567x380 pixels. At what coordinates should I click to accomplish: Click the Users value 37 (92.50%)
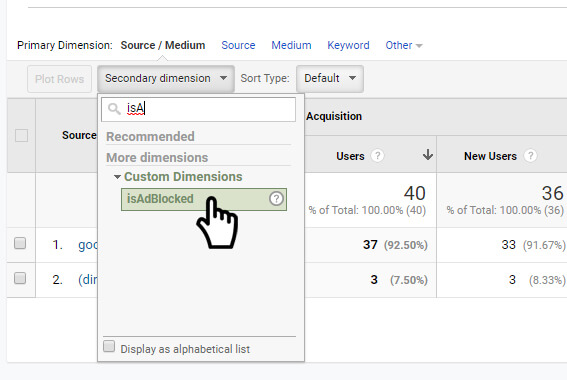[395, 245]
